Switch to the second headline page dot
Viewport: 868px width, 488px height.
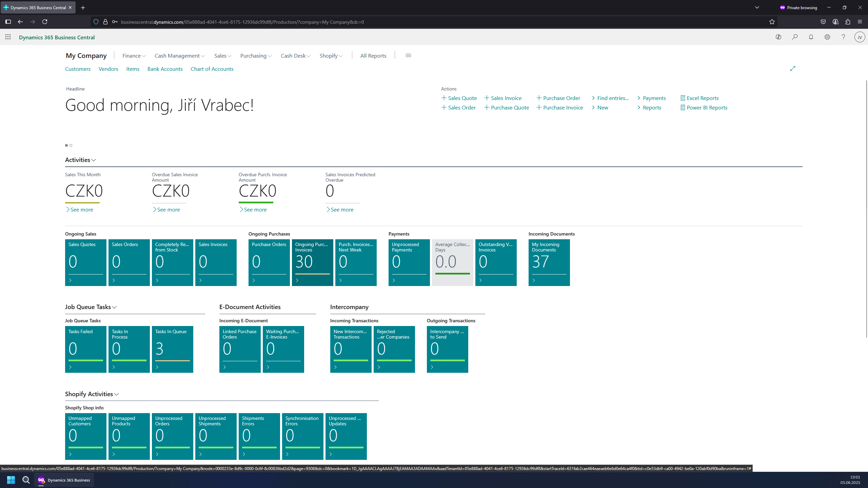point(71,145)
